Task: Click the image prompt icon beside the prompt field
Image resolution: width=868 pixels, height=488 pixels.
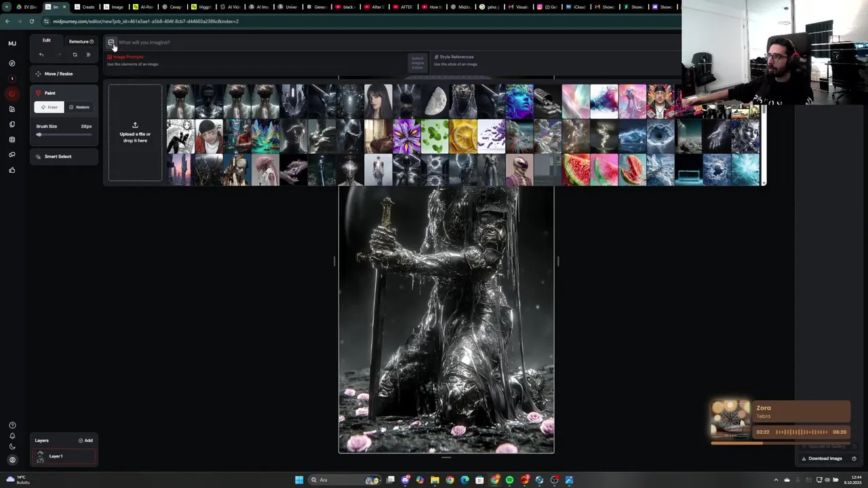Action: tap(111, 43)
